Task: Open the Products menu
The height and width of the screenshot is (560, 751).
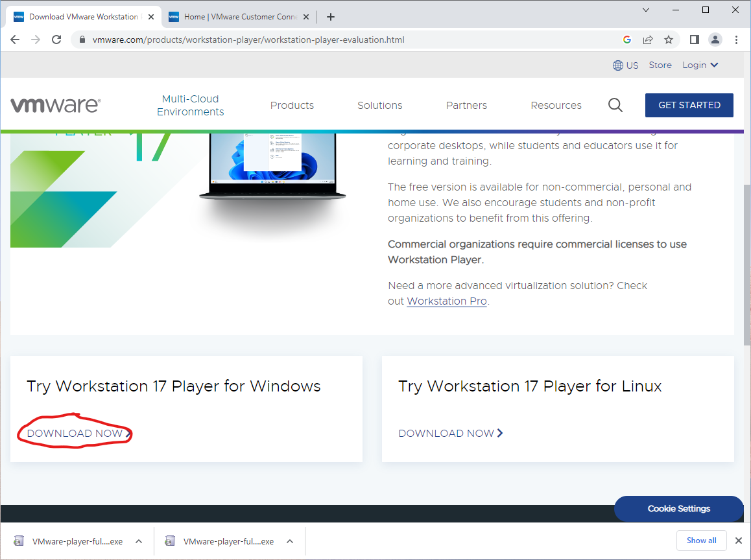Action: (292, 105)
